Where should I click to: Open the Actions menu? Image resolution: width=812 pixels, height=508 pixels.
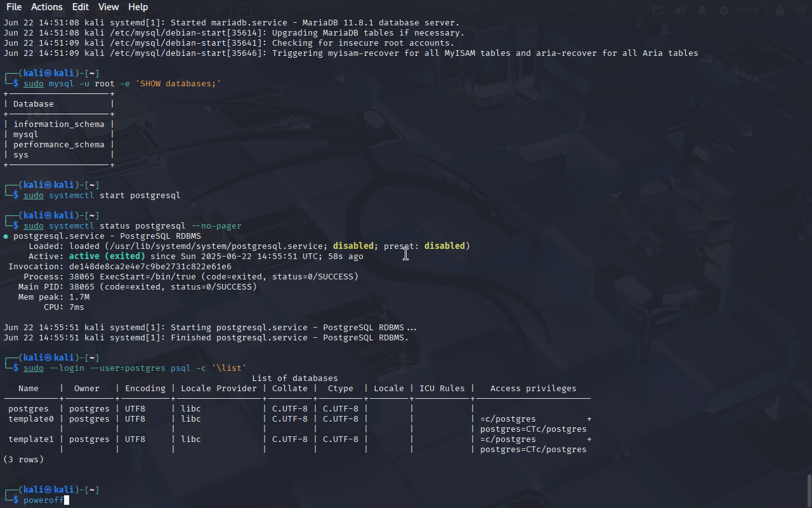pos(47,7)
